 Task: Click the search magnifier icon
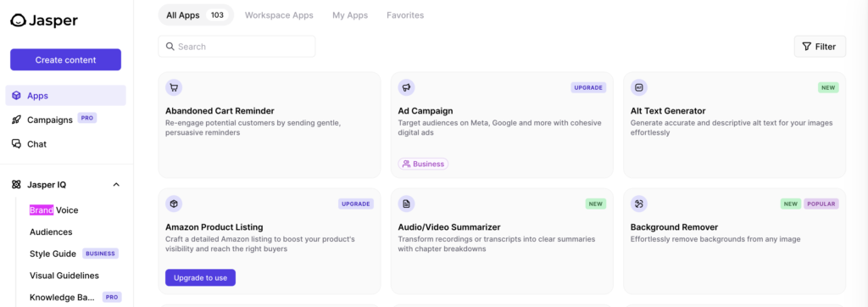pyautogui.click(x=170, y=47)
